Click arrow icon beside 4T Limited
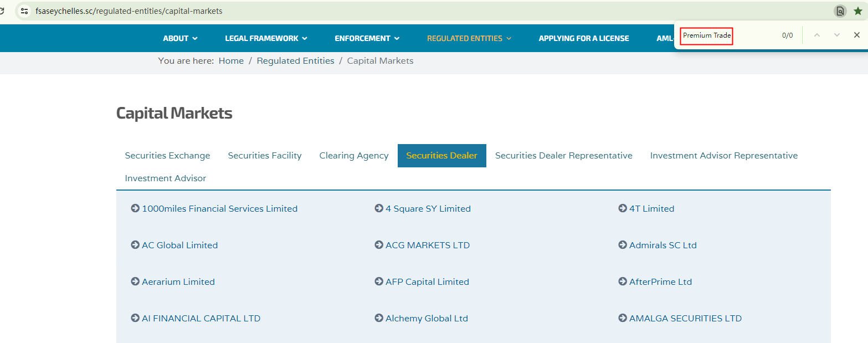This screenshot has width=868, height=343. (623, 208)
